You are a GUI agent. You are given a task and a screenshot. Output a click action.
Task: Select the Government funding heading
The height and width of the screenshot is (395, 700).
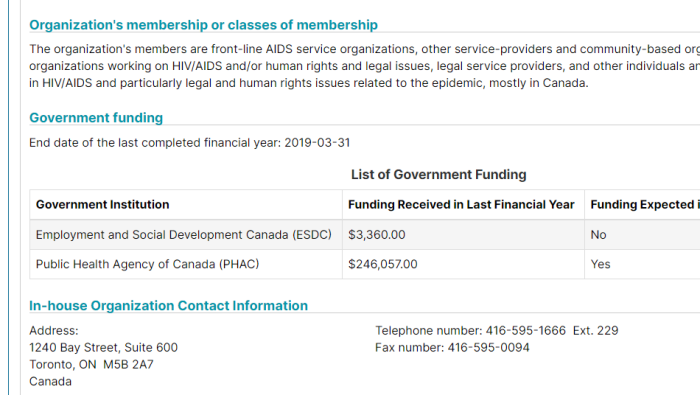pyautogui.click(x=96, y=118)
